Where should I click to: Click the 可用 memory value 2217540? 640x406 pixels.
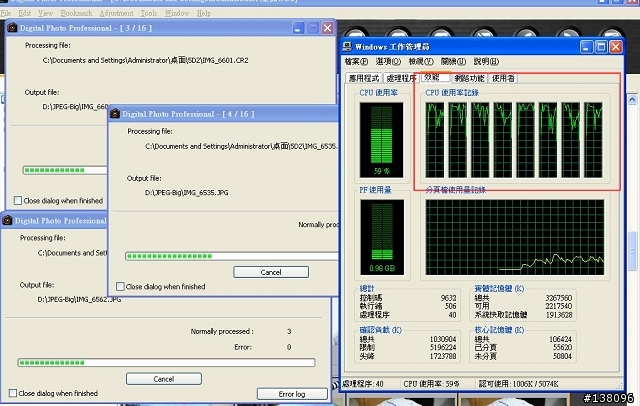[x=559, y=306]
